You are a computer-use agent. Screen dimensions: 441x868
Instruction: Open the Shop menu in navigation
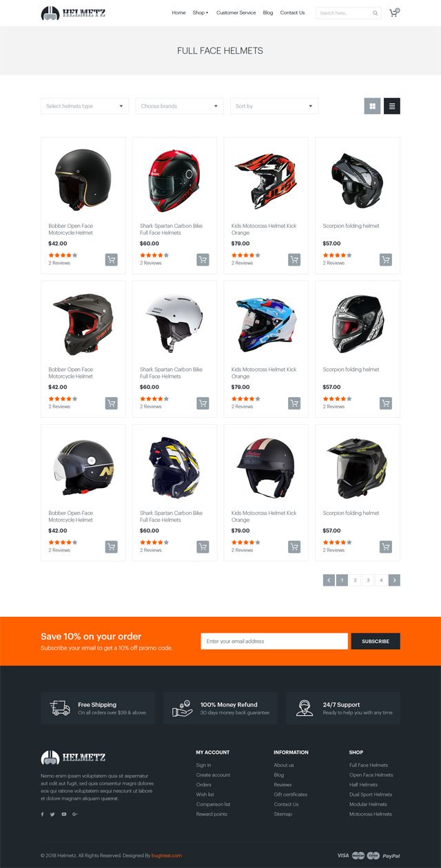click(201, 12)
